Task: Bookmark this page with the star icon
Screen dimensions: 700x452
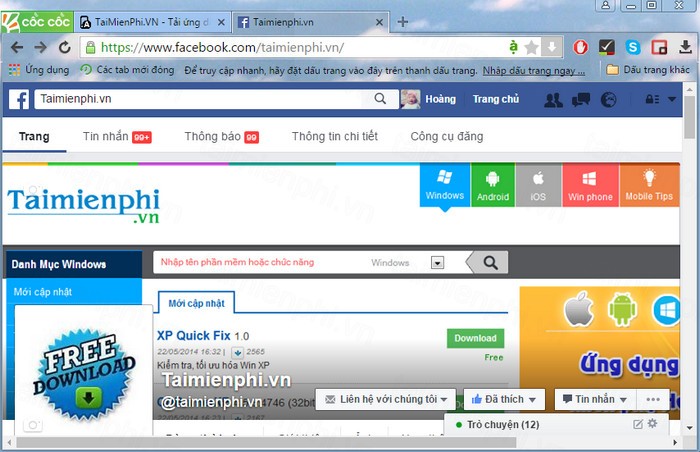Action: pos(531,47)
